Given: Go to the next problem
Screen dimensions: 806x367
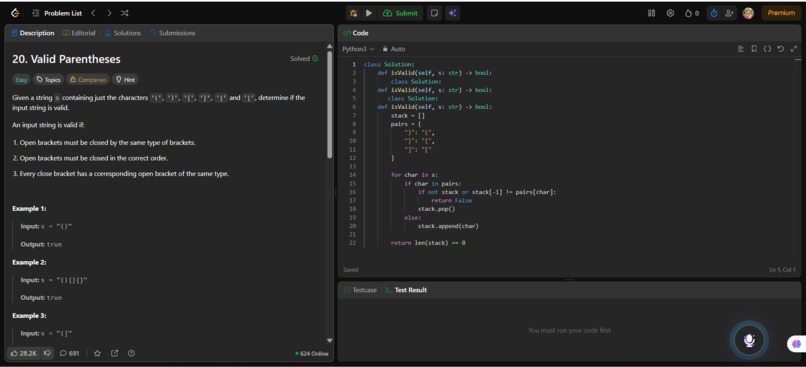Looking at the screenshot, I should tap(109, 13).
